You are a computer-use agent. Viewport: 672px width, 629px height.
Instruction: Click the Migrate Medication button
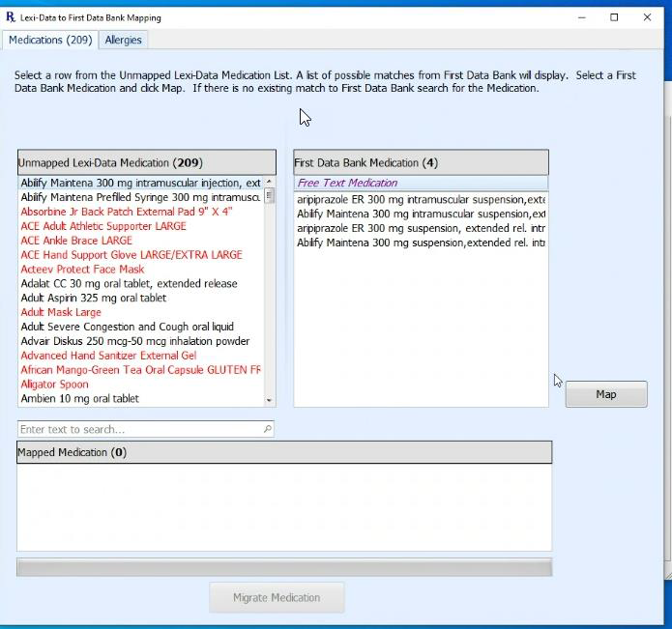276,597
